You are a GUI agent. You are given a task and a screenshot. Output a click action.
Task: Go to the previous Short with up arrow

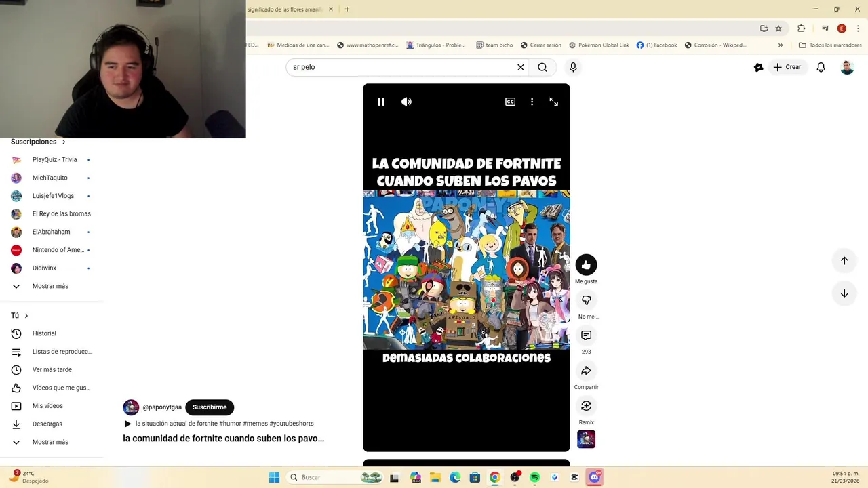tap(844, 260)
